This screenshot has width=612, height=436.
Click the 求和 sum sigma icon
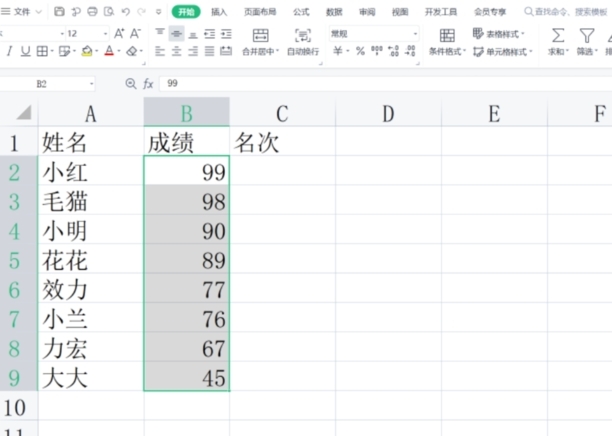[558, 36]
